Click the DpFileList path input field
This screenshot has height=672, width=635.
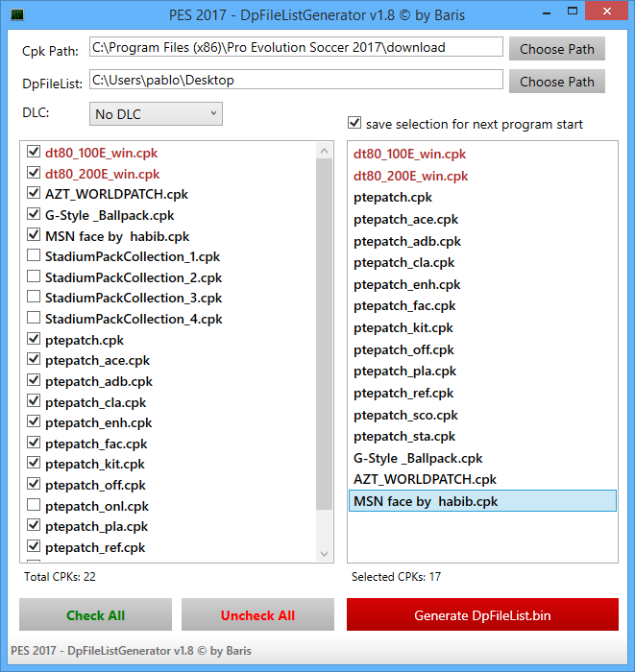296,80
